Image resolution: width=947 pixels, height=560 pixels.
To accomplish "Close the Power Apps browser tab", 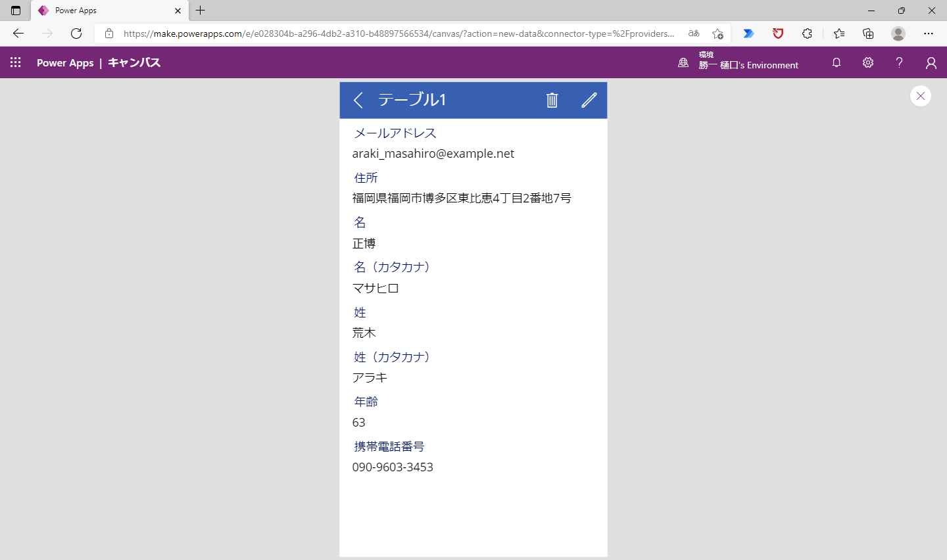I will click(x=178, y=11).
